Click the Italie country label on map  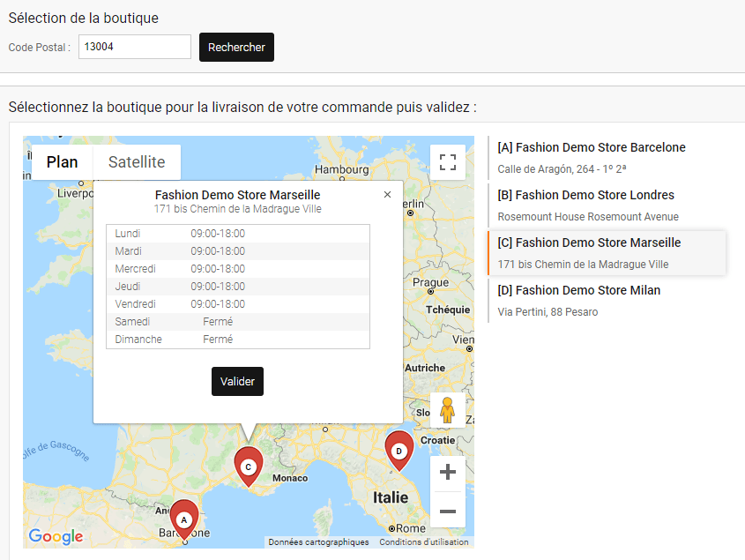[x=390, y=497]
